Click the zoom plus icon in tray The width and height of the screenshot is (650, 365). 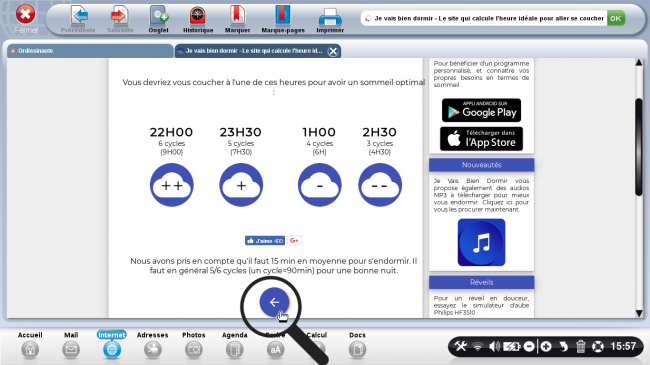point(546,346)
